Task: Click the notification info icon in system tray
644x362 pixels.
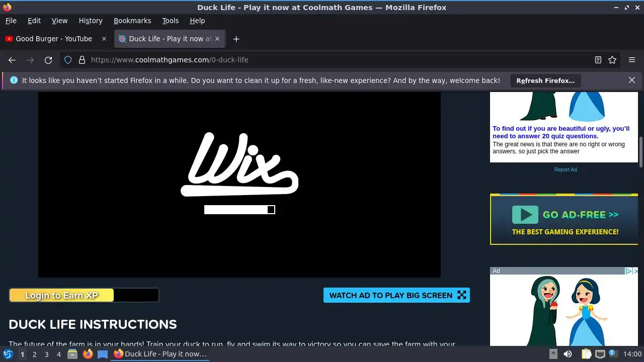Action: click(613, 354)
